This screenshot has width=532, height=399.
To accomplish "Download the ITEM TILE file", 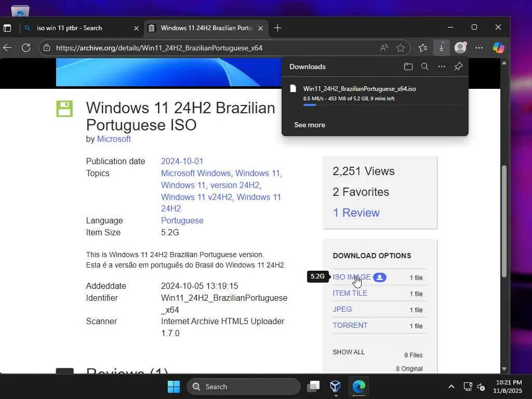I will 350,293.
